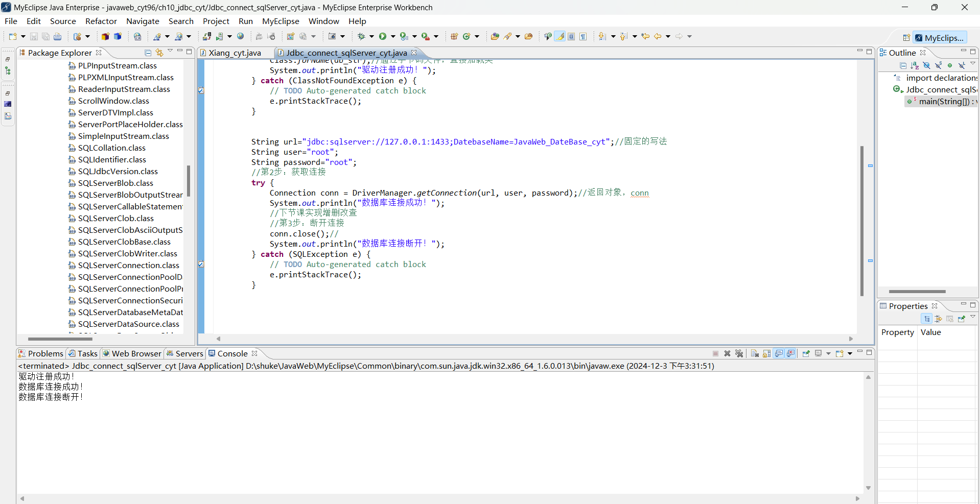
Task: Switch to the Problems tab
Action: click(41, 353)
